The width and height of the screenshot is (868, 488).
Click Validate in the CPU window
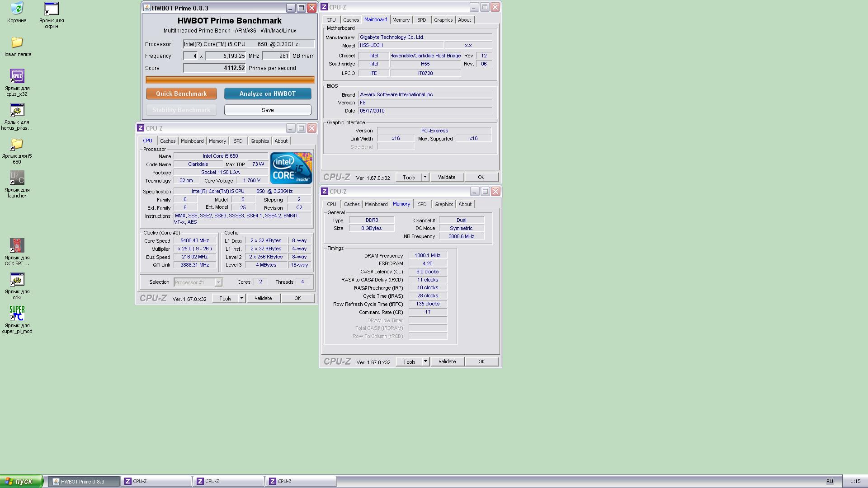263,298
